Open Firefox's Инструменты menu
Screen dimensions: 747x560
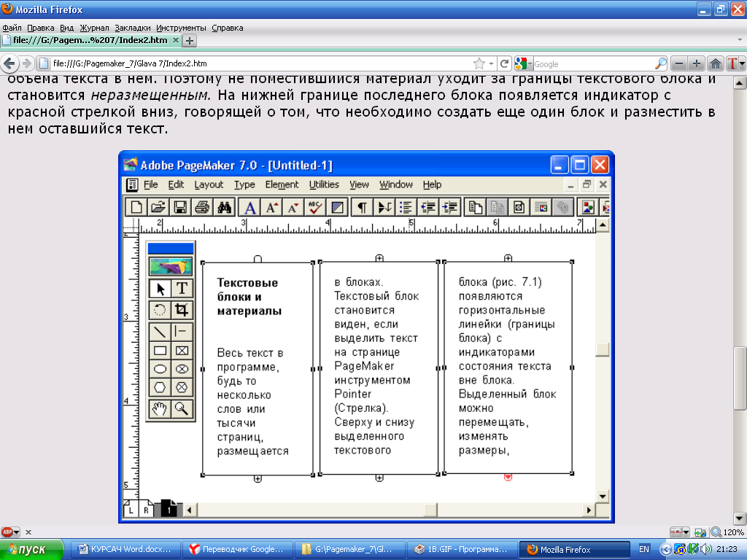coord(181,28)
